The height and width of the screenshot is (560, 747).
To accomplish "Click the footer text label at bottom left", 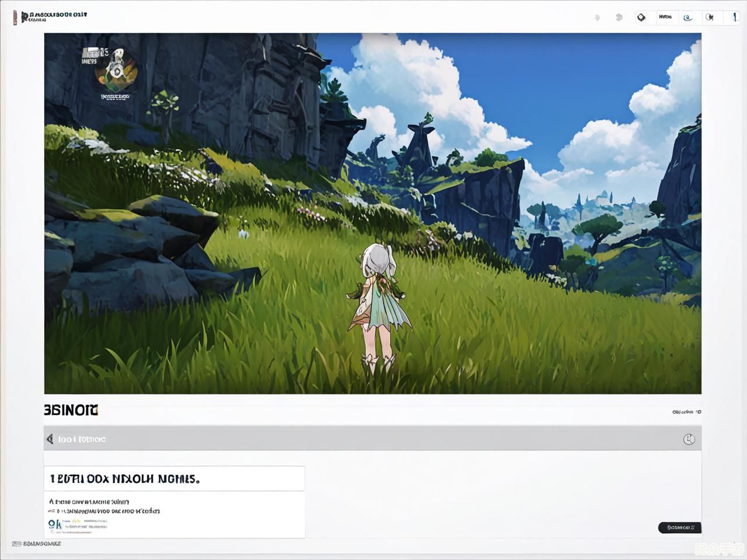I will [x=42, y=544].
